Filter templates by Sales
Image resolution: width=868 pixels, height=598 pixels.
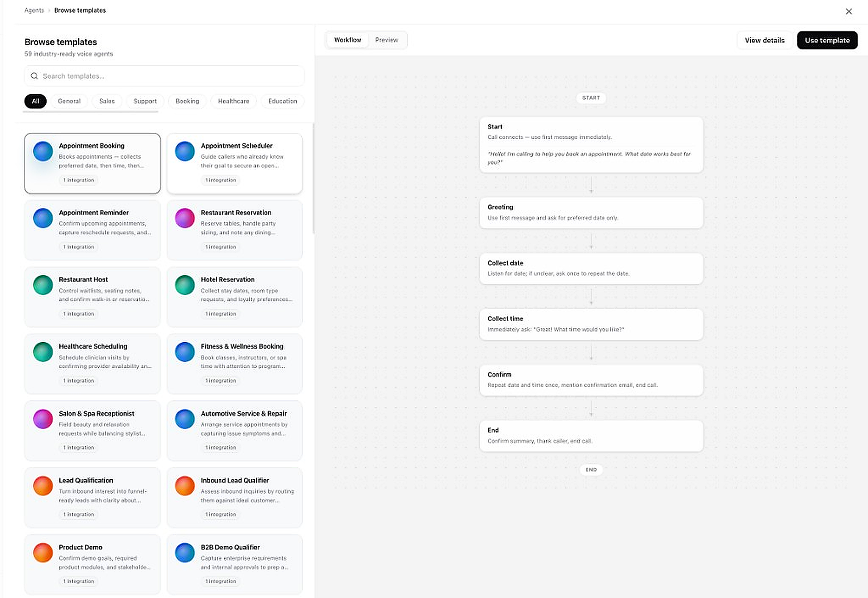107,101
